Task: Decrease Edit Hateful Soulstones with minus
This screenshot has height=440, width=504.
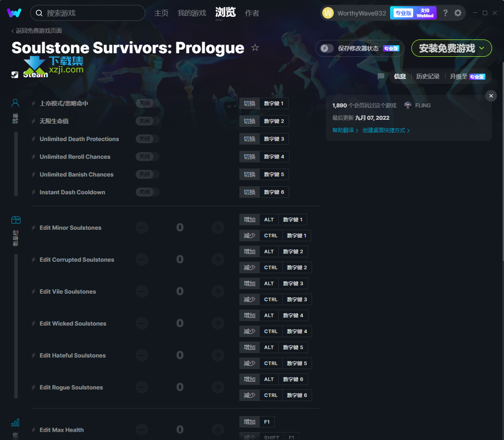Action: (142, 355)
